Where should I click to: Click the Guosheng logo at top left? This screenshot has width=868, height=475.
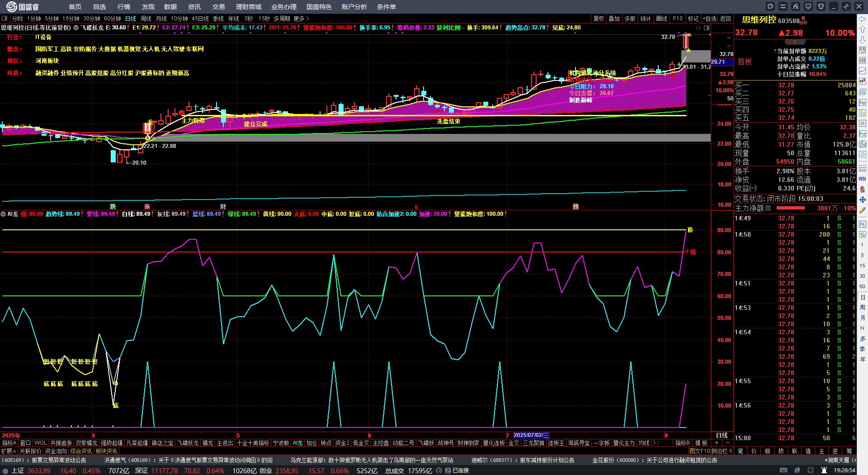[23, 7]
